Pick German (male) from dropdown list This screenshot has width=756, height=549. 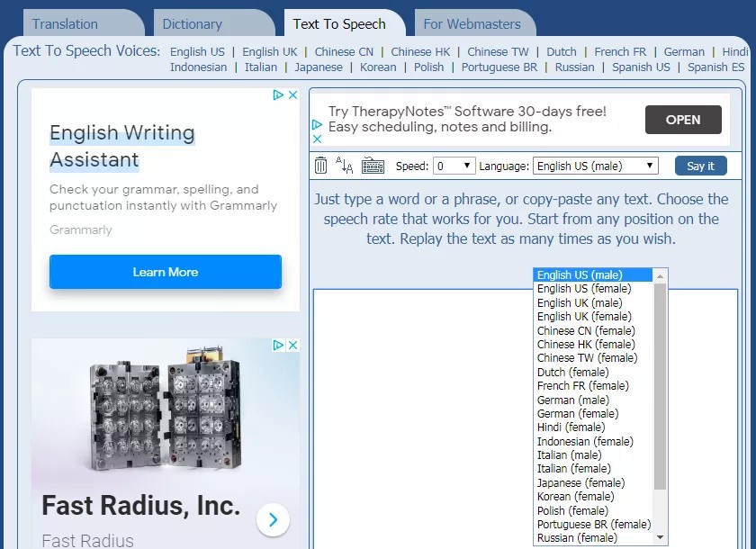tap(573, 400)
